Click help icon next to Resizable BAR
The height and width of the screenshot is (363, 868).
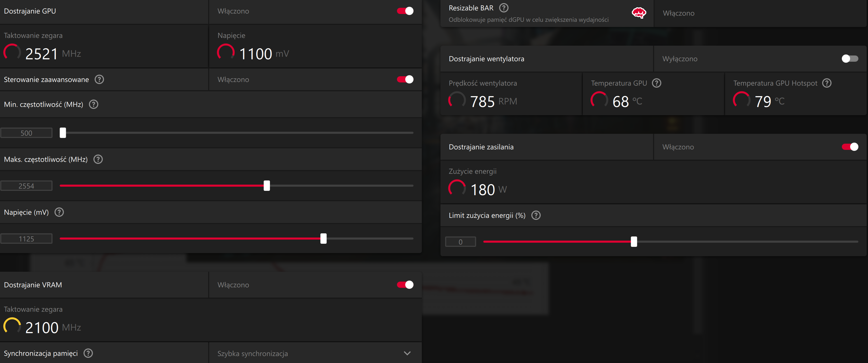[x=503, y=8]
